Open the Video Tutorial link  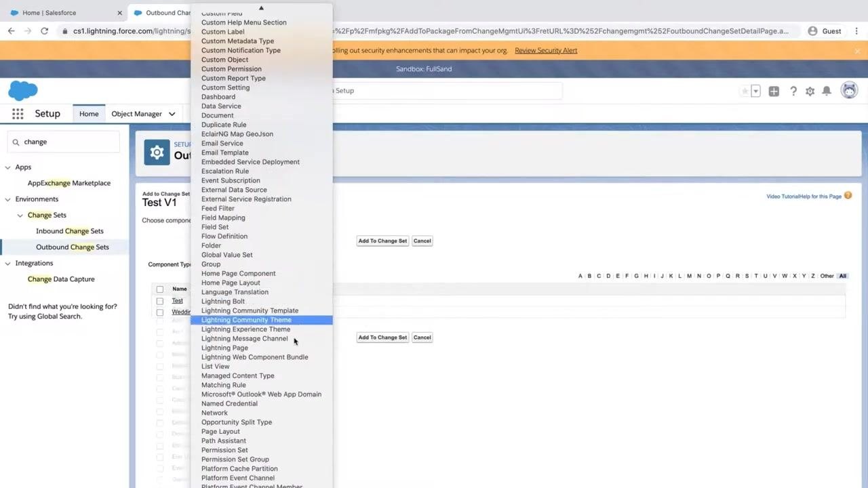point(781,197)
